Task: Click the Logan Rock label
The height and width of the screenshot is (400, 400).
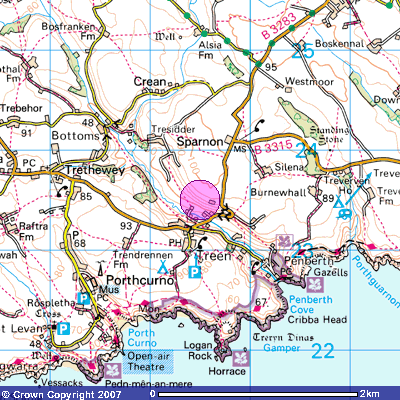Action: [x=199, y=350]
